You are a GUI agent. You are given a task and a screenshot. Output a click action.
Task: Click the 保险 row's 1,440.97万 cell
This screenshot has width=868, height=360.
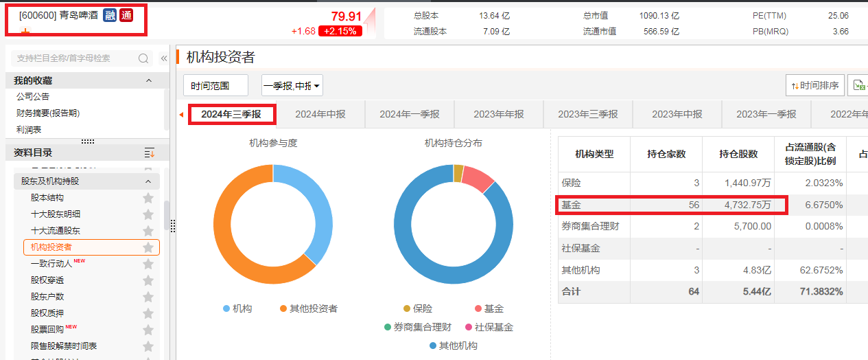[x=738, y=183]
